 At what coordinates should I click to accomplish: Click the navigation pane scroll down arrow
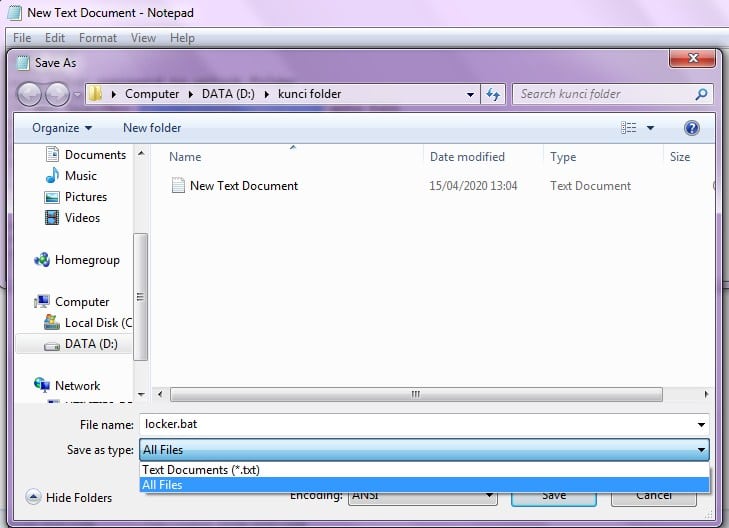(x=141, y=395)
